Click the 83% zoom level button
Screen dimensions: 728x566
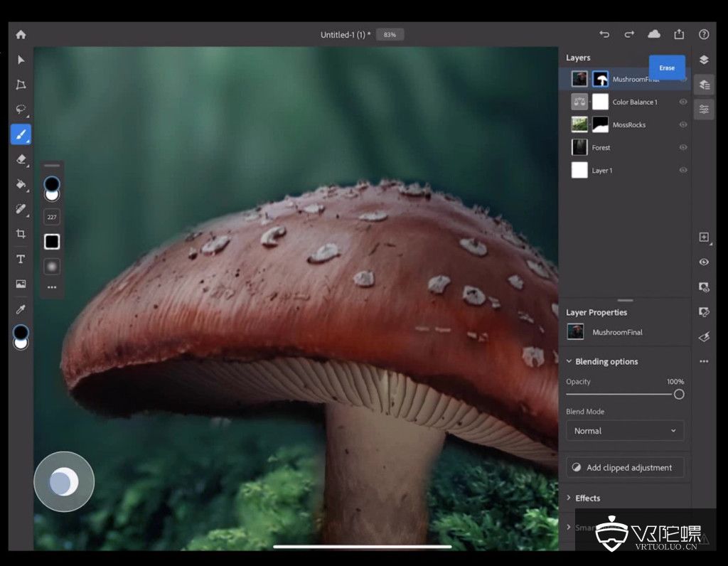tap(390, 34)
